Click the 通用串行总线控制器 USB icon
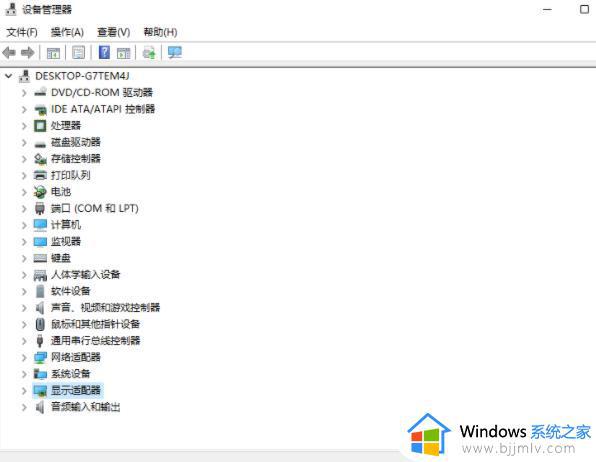Image resolution: width=596 pixels, height=462 pixels. click(40, 341)
